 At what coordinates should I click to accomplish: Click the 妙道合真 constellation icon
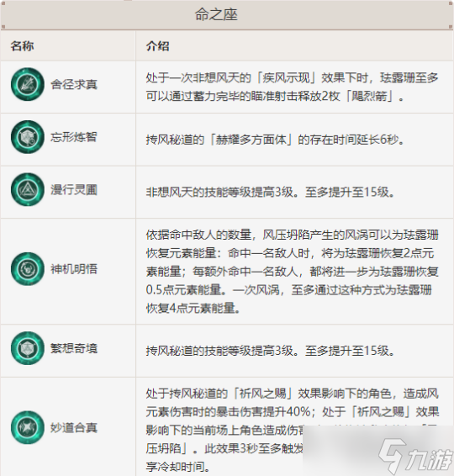point(28,427)
